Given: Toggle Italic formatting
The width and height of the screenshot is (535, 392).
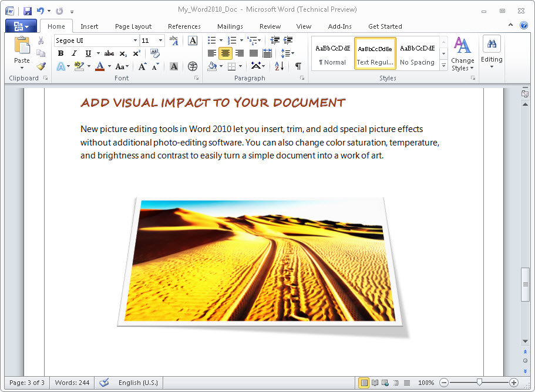Looking at the screenshot, I should tap(74, 53).
